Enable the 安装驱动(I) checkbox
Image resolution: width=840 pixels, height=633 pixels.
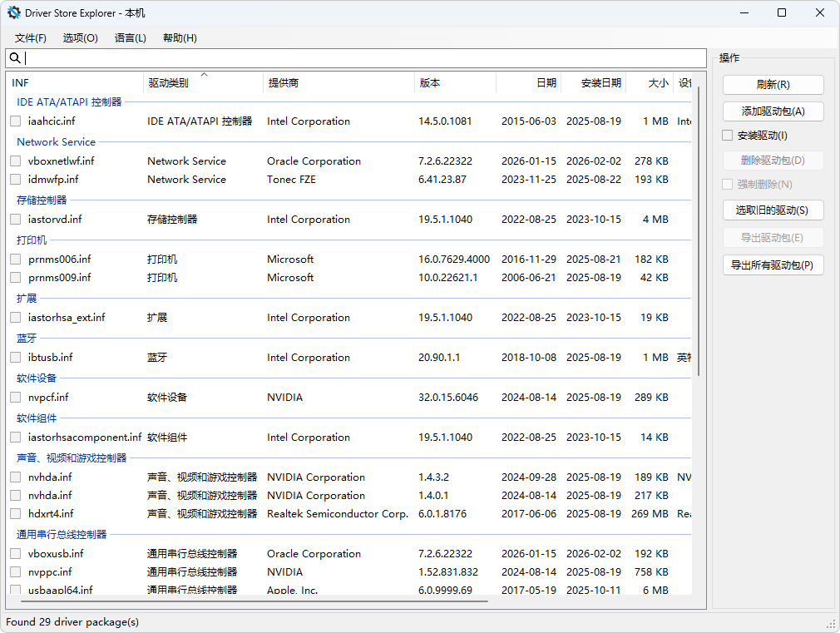728,136
